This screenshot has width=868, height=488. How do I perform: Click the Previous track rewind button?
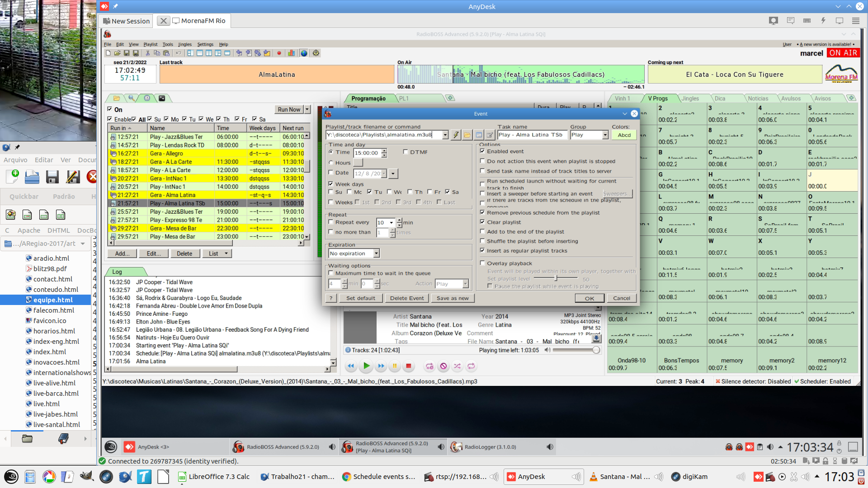point(350,366)
